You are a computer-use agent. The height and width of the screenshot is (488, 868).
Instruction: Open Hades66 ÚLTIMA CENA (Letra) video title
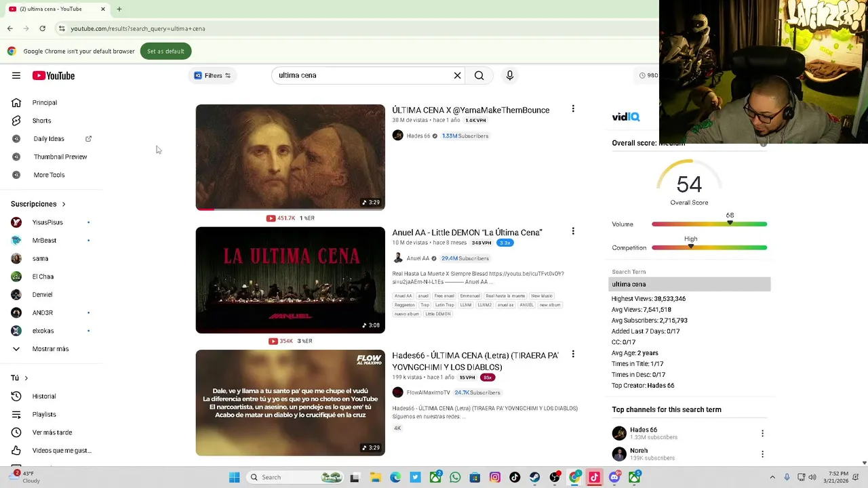coord(475,361)
